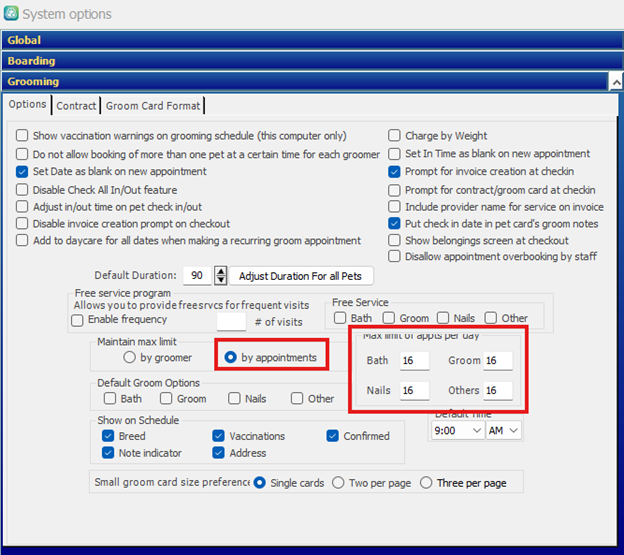Screen dimensions: 624x555
Task: Check Free Service Bath checkbox
Action: click(340, 318)
